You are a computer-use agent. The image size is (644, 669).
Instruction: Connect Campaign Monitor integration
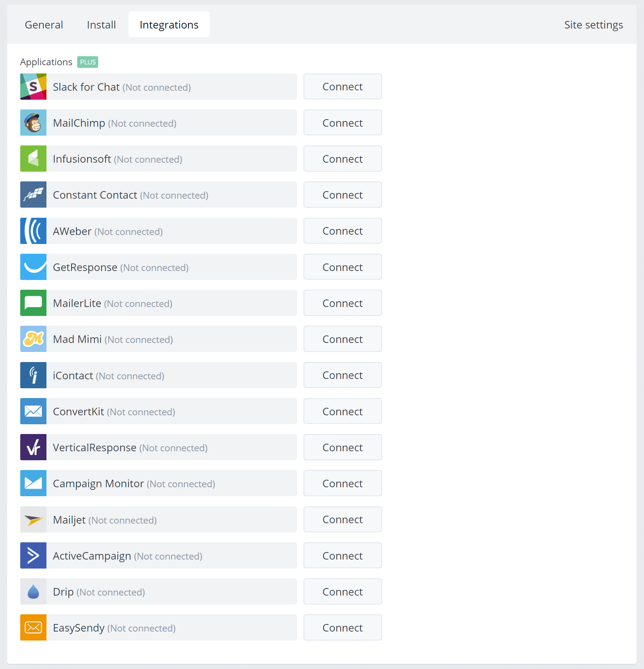click(x=343, y=483)
